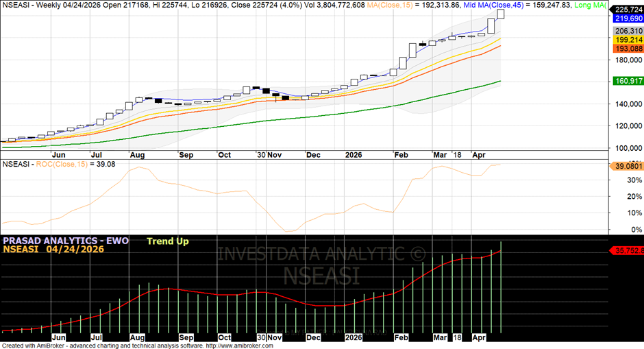Click the gray 206,310 price tag
Image resolution: width=644 pixels, height=349 pixels.
tap(628, 32)
